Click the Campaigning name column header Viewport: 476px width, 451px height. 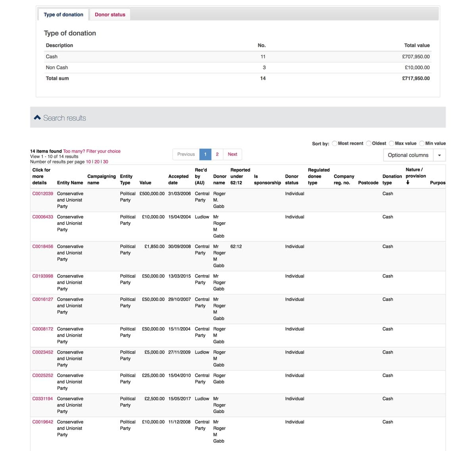coord(102,179)
